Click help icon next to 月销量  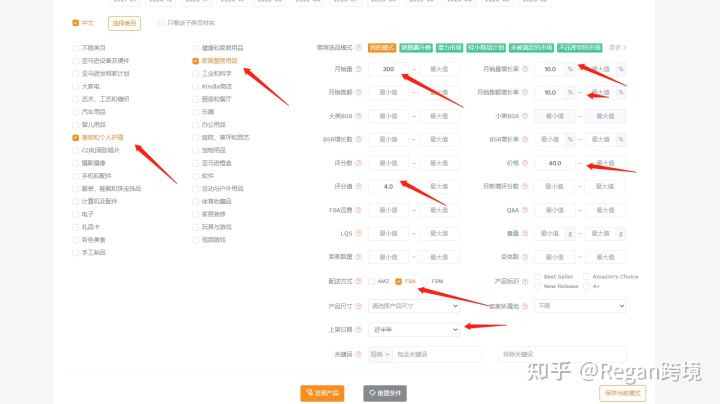(x=359, y=69)
